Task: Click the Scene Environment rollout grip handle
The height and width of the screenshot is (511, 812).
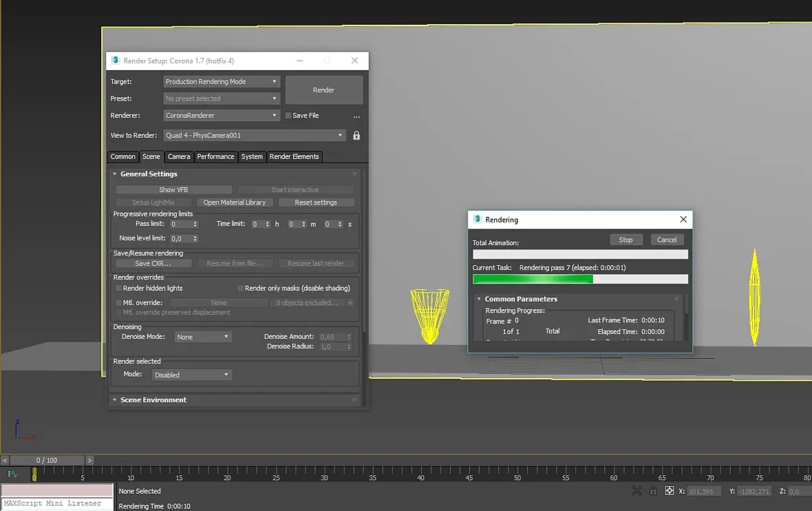Action: 354,399
